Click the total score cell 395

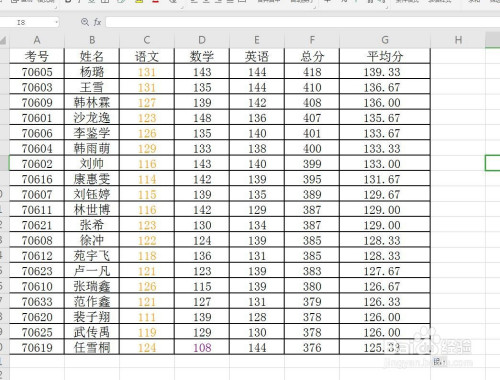coord(312,179)
